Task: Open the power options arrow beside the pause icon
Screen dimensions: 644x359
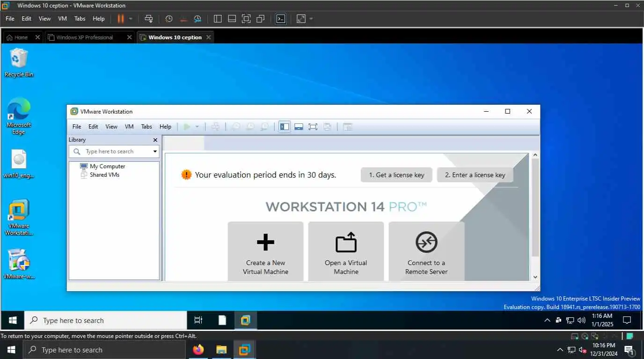Action: pyautogui.click(x=131, y=19)
